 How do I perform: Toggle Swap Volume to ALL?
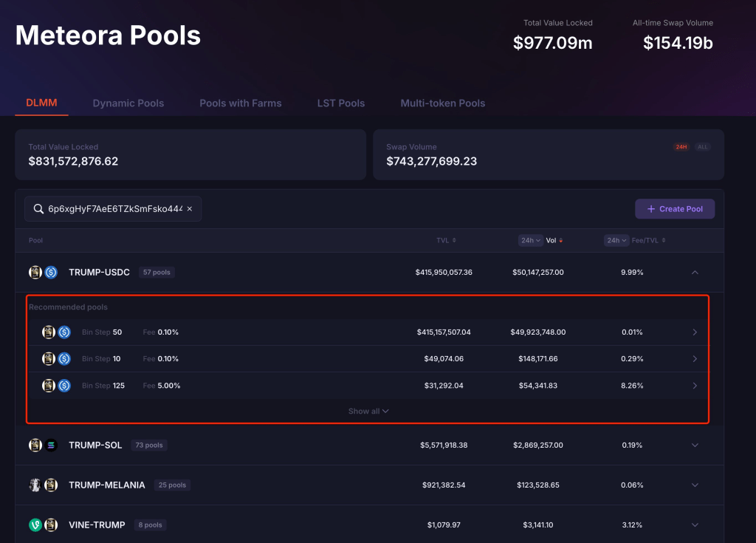point(703,147)
